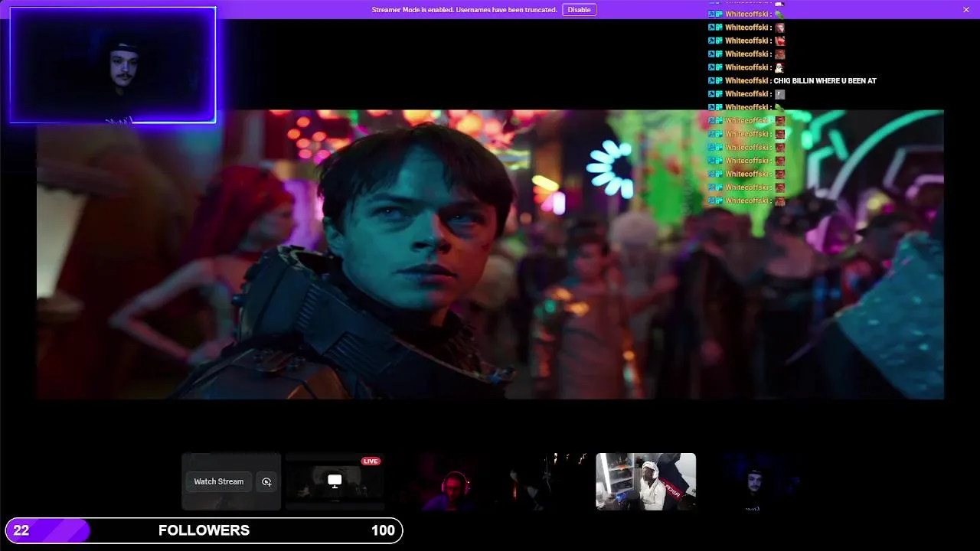
Task: Click the 22 followers count on the goal bar
Action: click(21, 530)
